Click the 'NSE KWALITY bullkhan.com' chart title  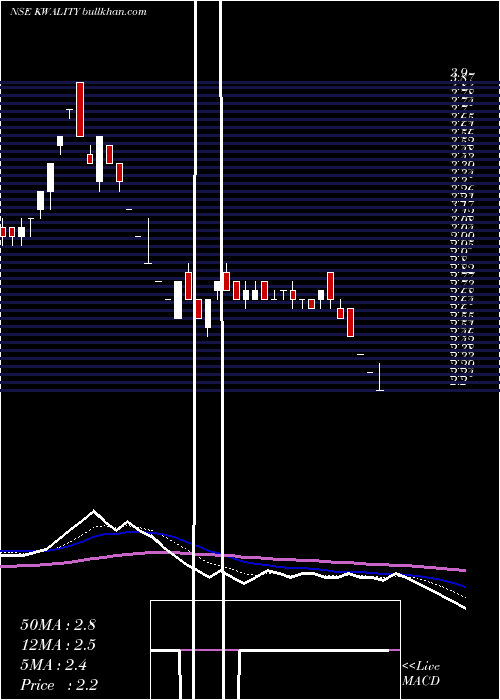(78, 12)
